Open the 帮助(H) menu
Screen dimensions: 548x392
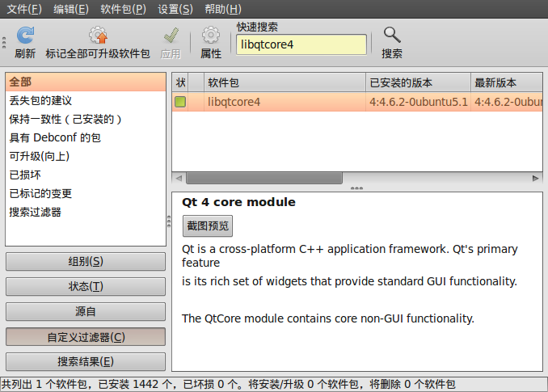(223, 9)
